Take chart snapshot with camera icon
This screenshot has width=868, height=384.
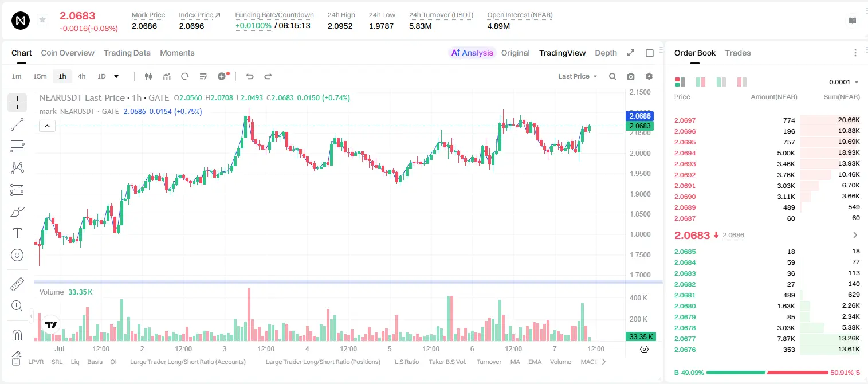(631, 76)
